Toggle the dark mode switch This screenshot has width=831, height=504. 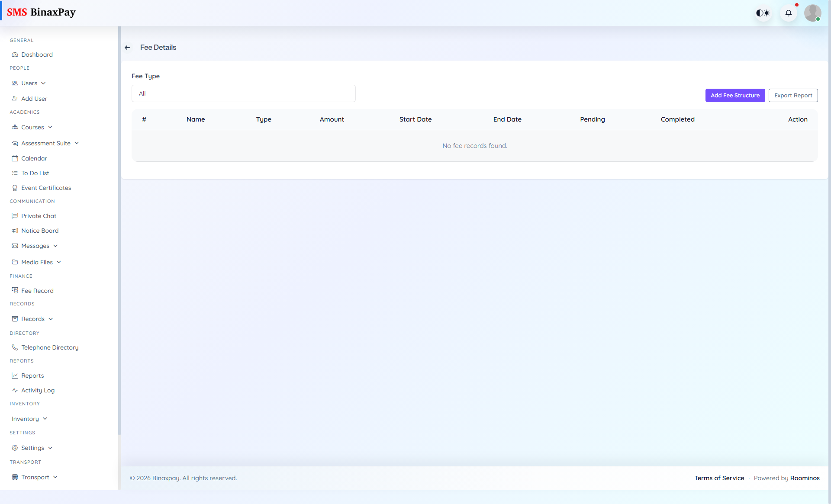[763, 13]
